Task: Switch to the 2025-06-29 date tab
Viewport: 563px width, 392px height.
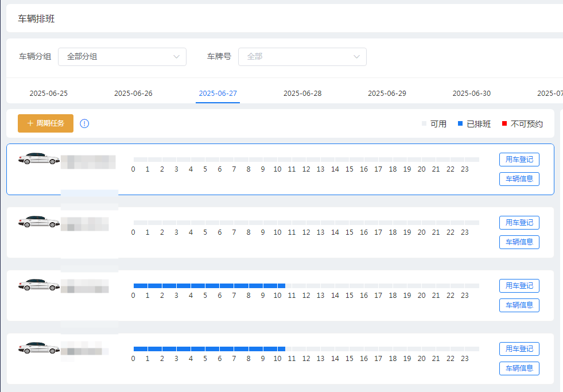Action: [x=387, y=94]
